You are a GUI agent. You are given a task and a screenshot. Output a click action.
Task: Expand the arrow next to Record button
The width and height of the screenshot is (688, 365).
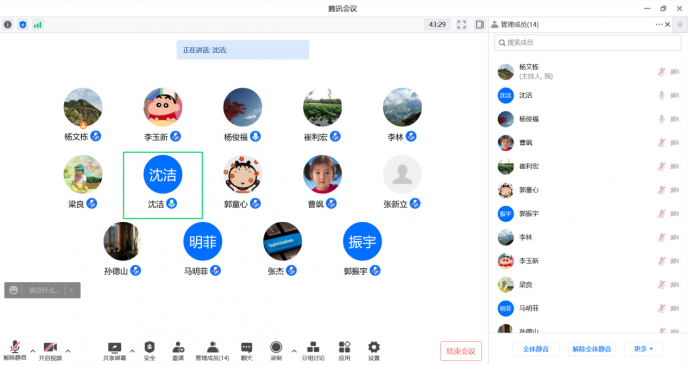pyautogui.click(x=294, y=351)
